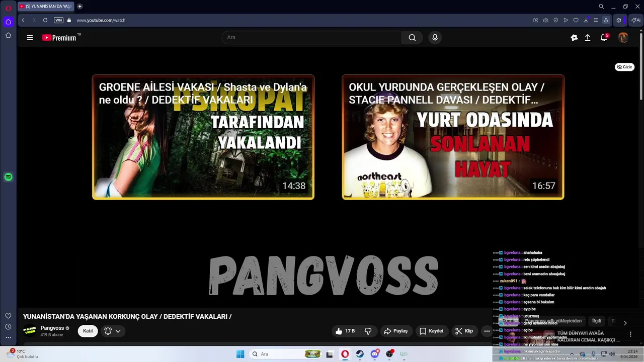Open the extensions cube icon
644x362 pixels.
click(619, 20)
